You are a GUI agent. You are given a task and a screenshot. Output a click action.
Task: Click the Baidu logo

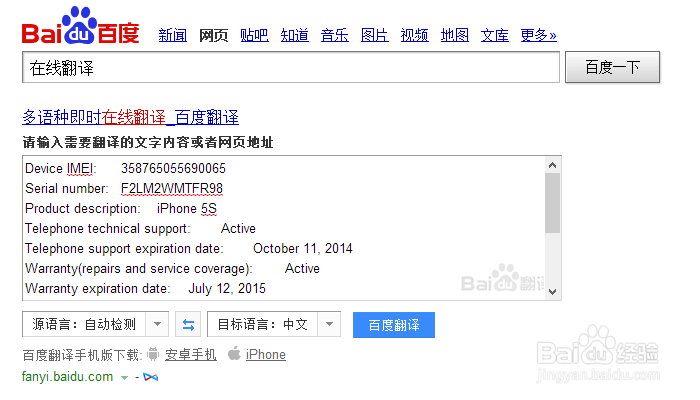tap(81, 25)
